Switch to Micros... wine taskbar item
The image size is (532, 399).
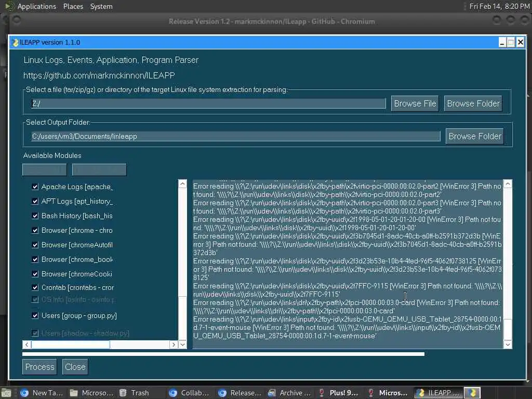(388, 393)
